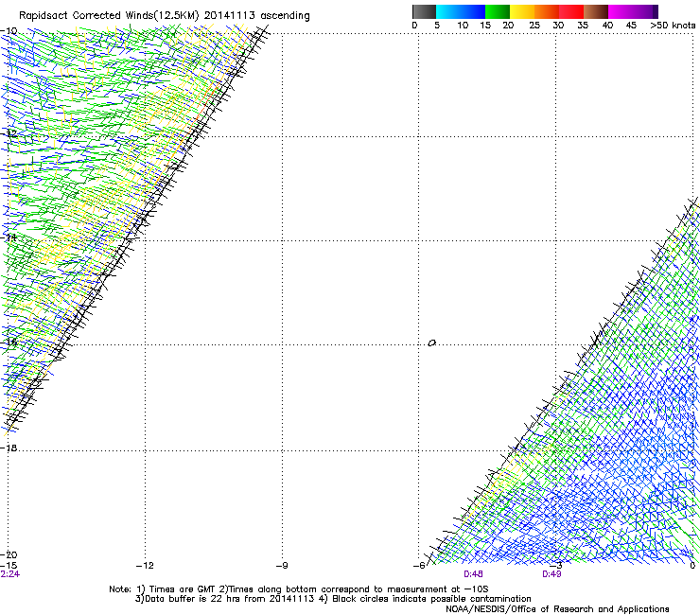Pick the yellow 20–25 knots legend color

coord(522,11)
